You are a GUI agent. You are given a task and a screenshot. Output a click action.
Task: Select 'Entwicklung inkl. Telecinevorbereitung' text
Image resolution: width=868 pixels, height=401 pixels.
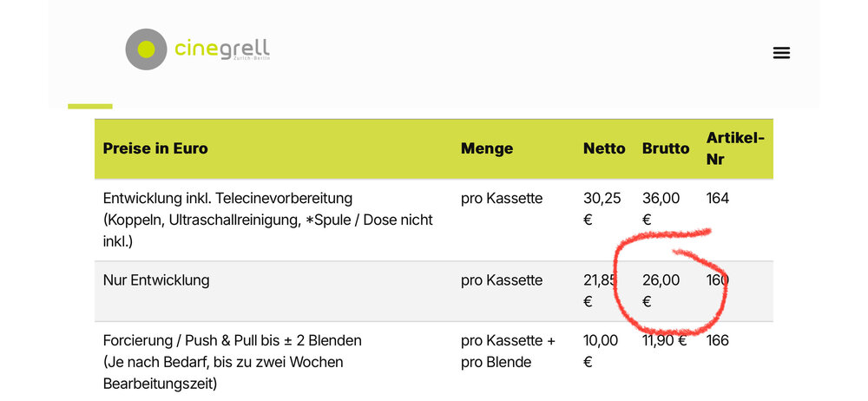coord(227,198)
